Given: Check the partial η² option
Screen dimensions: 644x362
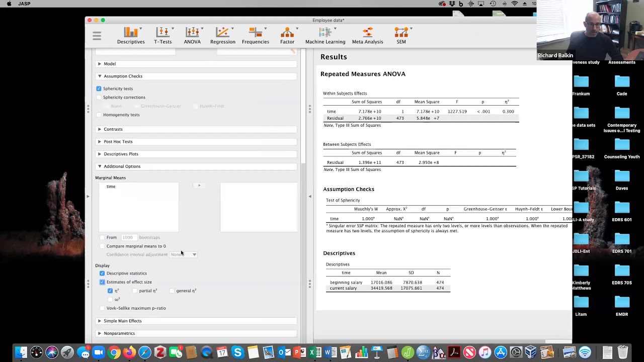Looking at the screenshot, I should (134, 291).
